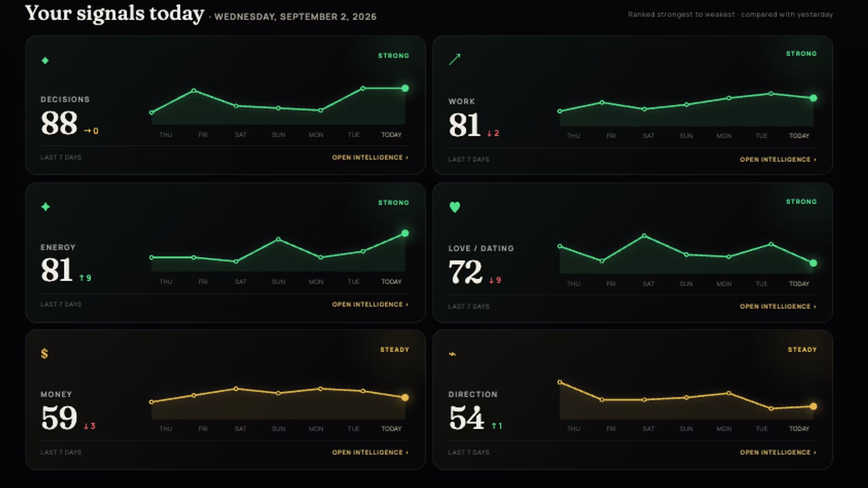Click the STRONG badge on Work card
Viewport: 868px width, 488px height.
tap(802, 54)
